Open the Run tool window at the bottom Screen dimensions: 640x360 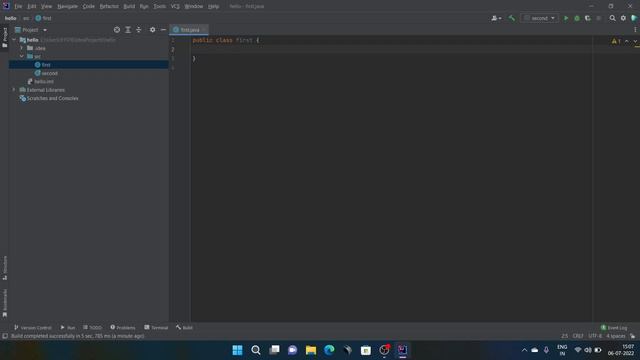(x=68, y=328)
